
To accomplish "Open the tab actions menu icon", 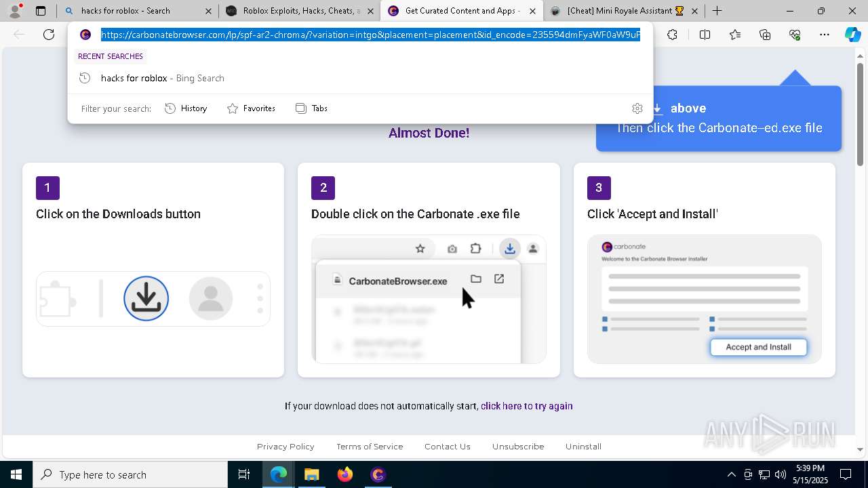I will pyautogui.click(x=41, y=11).
